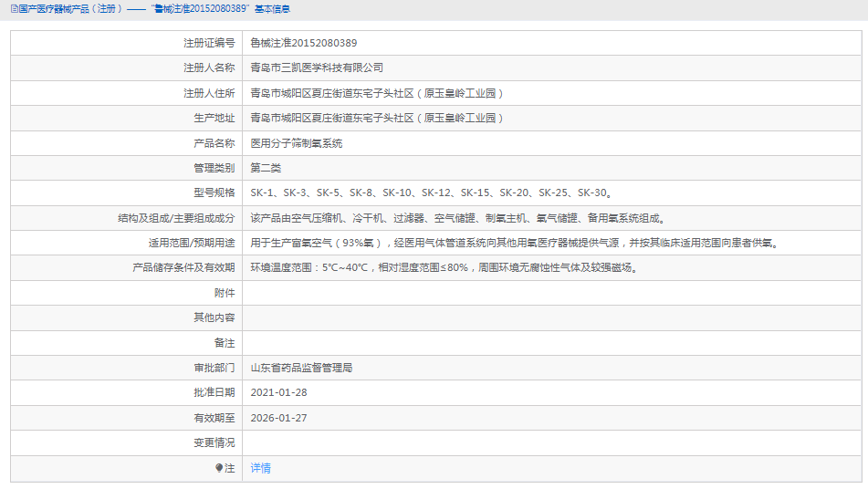The height and width of the screenshot is (489, 868).
Task: Select registration number 鲁械注准20152080389 in the table
Action: tap(303, 43)
